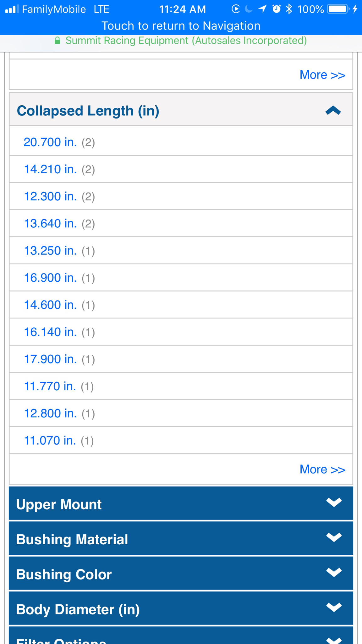
Task: Choose the 12.300 in. option
Action: click(50, 196)
